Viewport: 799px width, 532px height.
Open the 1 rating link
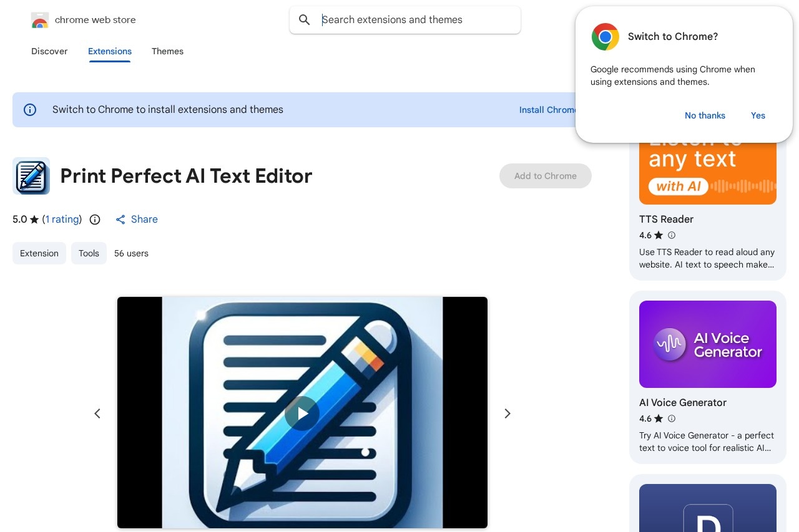(62, 220)
